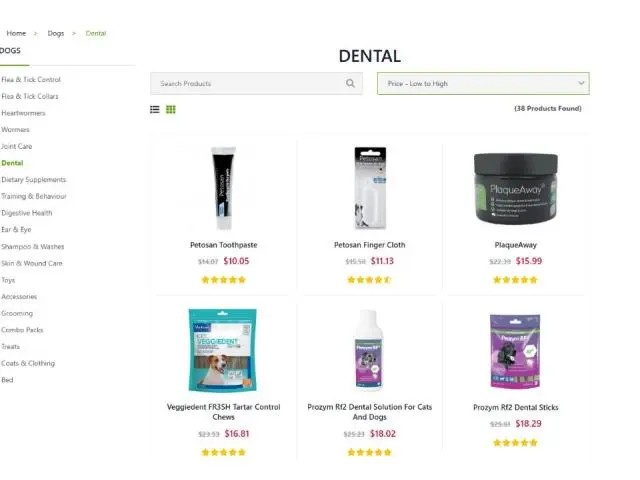Click Petosan Toothpaste star rating
This screenshot has width=640, height=480.
[x=224, y=280]
